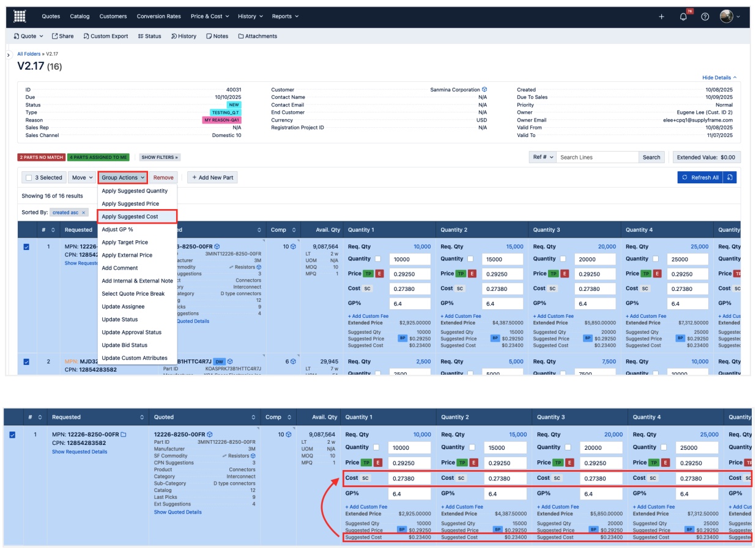The height and width of the screenshot is (555, 756).
Task: Uncheck the row 1 selection checkbox
Action: point(26,247)
